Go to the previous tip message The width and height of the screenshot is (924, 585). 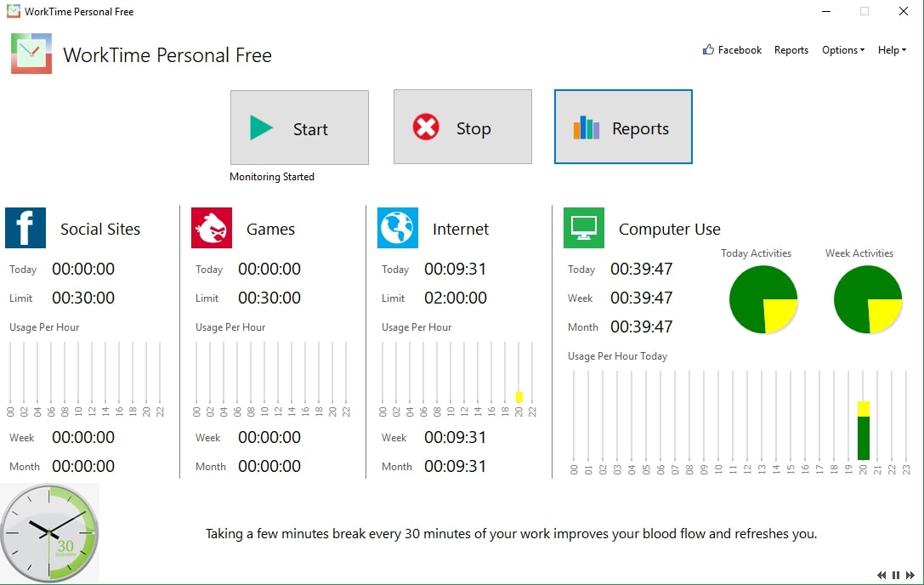[882, 576]
